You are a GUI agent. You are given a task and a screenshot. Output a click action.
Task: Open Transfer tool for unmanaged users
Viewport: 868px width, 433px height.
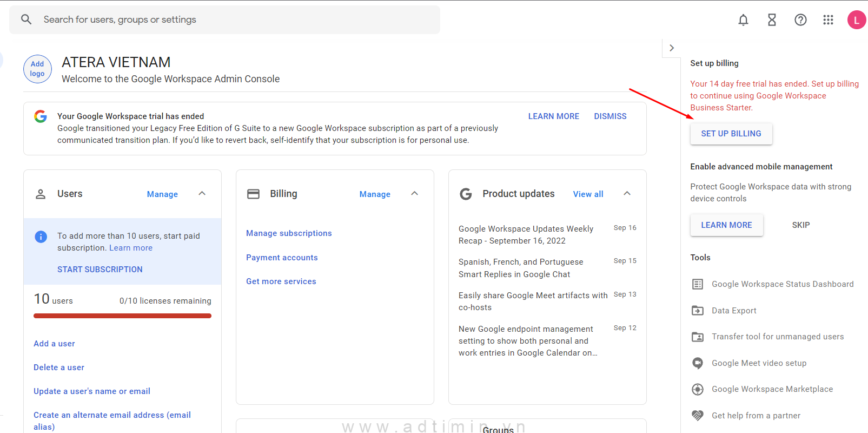778,337
